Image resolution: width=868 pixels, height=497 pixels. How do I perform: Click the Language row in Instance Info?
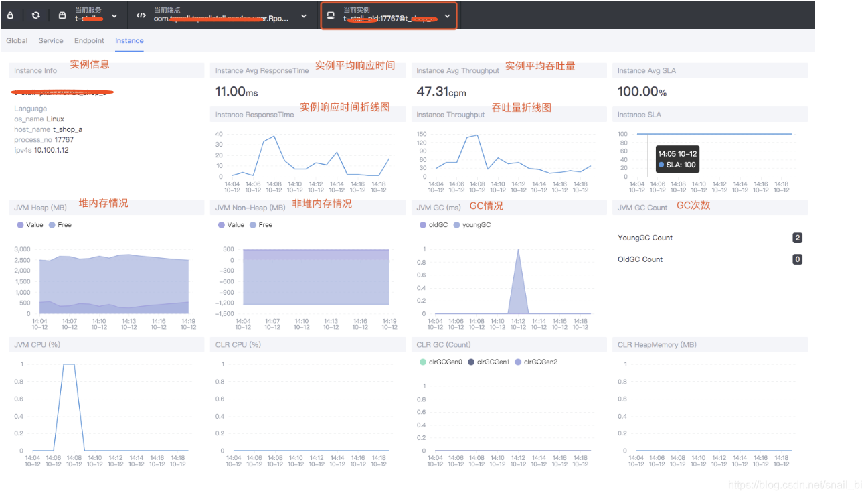point(30,109)
